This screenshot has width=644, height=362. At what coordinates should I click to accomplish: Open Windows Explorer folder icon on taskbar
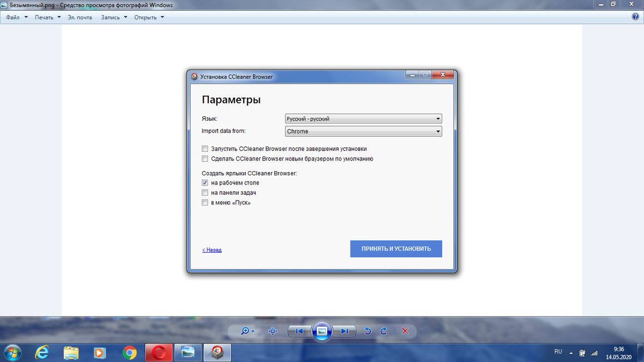click(x=71, y=352)
